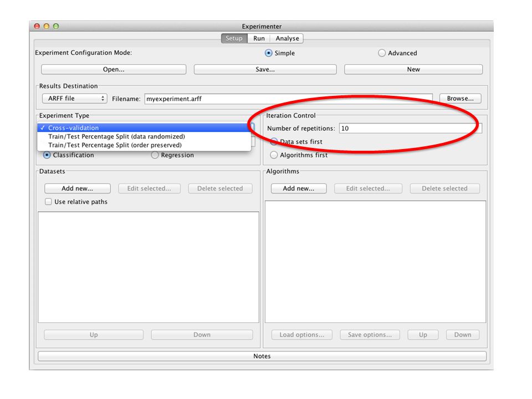This screenshot has height=399, width=532.
Task: Browse for the results file
Action: point(460,99)
